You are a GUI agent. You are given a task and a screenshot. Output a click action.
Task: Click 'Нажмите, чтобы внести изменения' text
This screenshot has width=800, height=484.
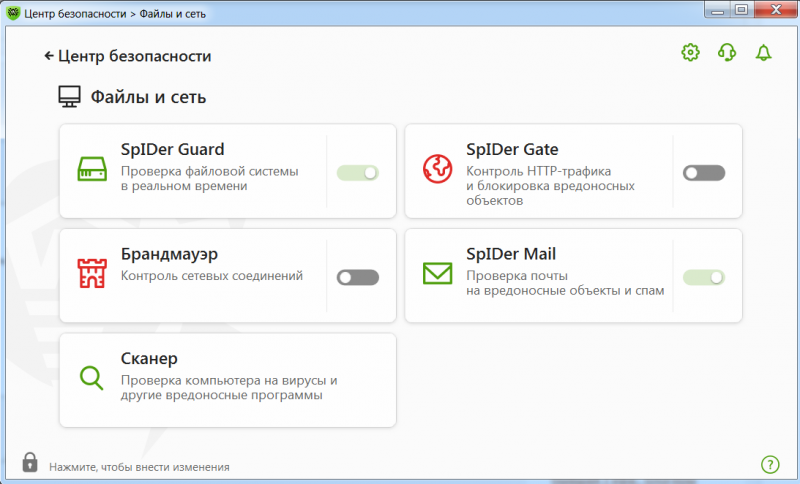click(x=139, y=467)
